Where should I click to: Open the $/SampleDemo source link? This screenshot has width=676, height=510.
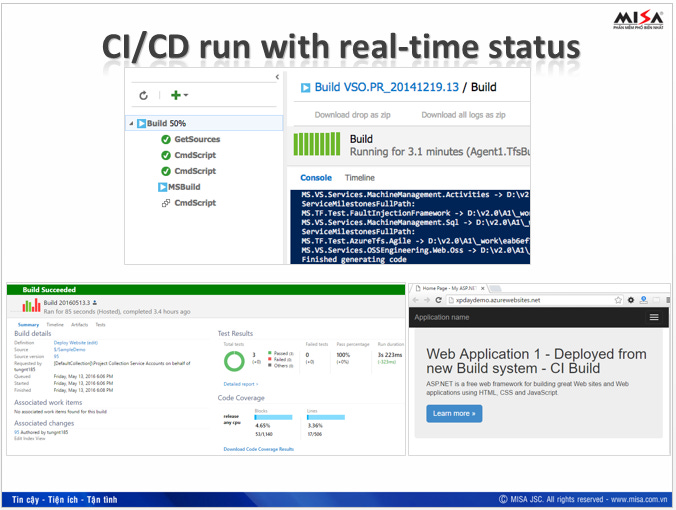69,350
